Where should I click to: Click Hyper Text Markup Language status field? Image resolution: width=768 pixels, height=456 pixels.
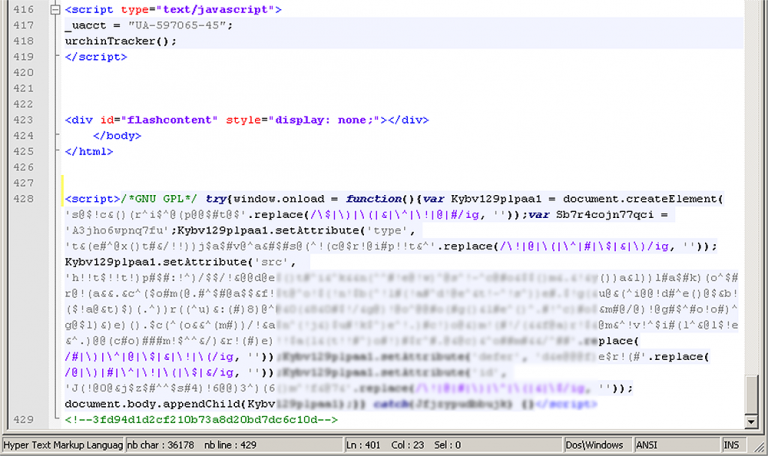[x=62, y=444]
